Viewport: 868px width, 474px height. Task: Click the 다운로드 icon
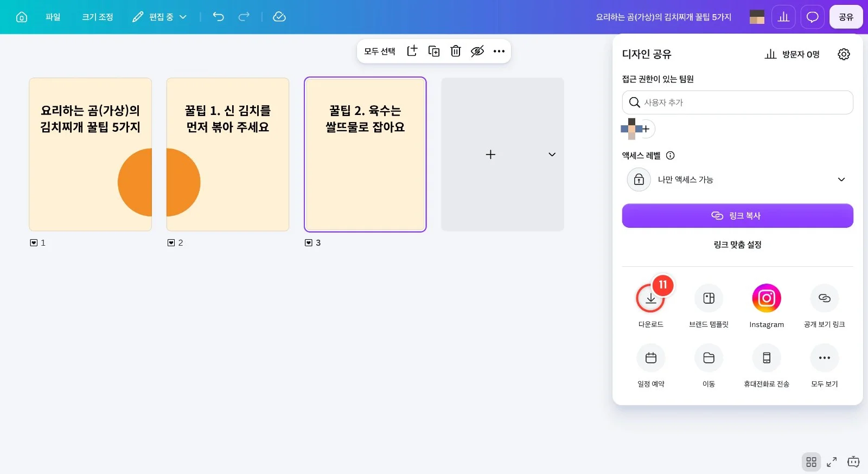coord(651,298)
